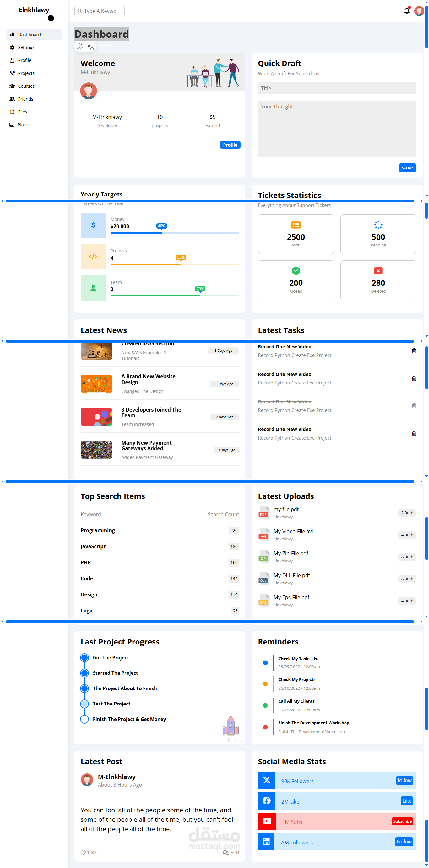Click the magic wand edit icon

click(x=80, y=46)
